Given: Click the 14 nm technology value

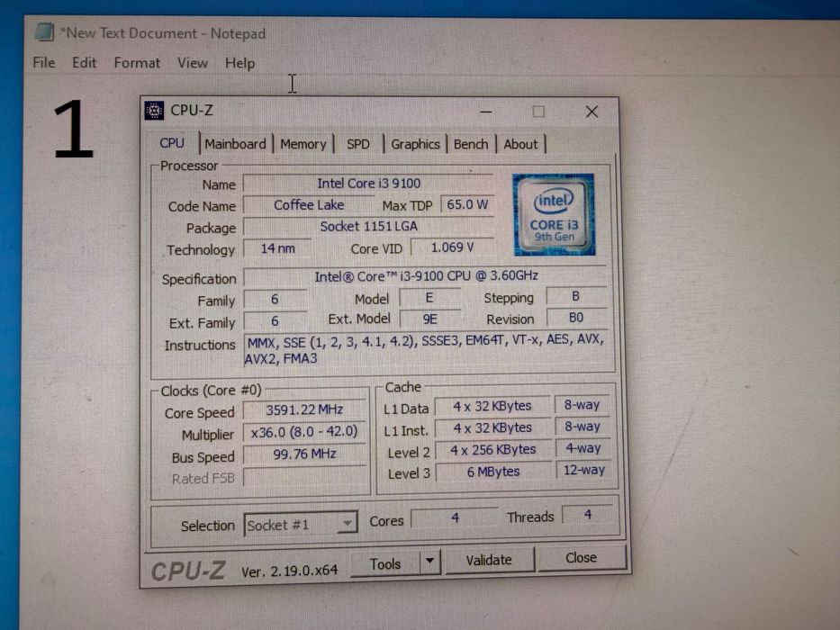Looking at the screenshot, I should (277, 248).
